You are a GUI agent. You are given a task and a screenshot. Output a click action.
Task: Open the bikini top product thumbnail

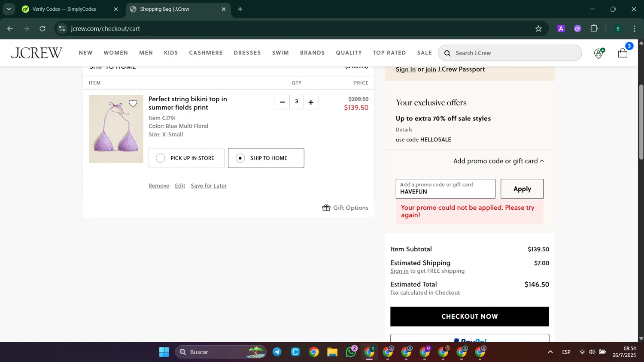116,129
